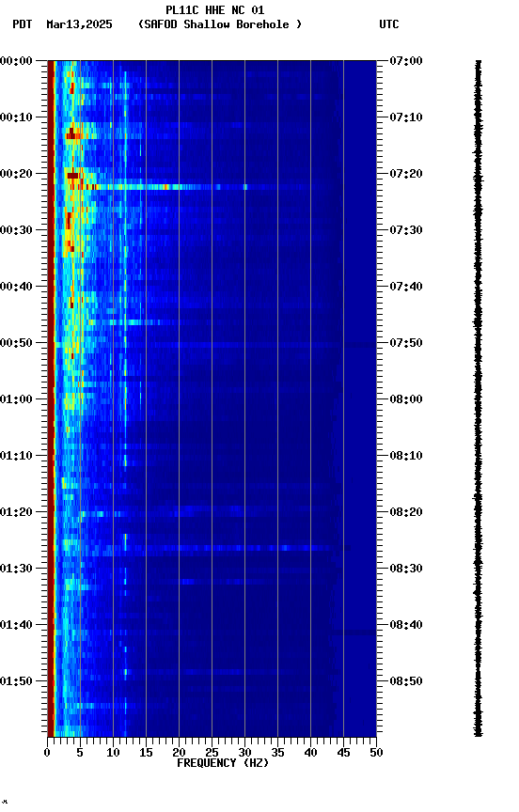Click the 01:30 PDT time label

pyautogui.click(x=16, y=570)
